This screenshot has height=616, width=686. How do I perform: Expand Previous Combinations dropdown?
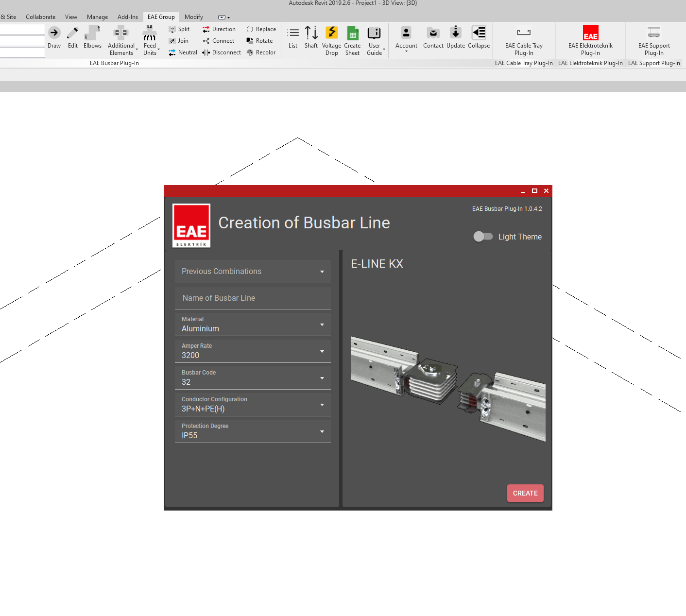253,272
